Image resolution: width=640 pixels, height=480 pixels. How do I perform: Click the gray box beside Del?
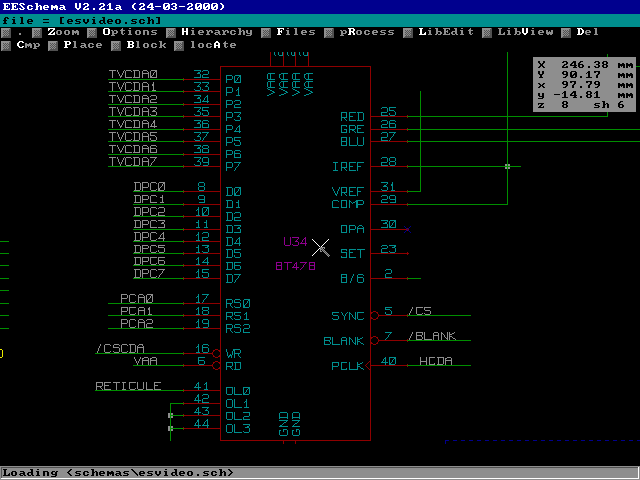pyautogui.click(x=566, y=33)
